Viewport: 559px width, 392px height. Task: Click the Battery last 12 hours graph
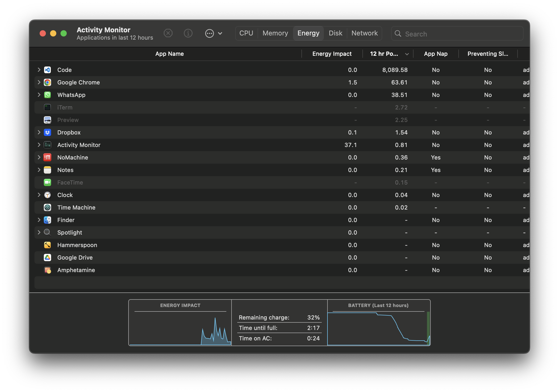379,328
